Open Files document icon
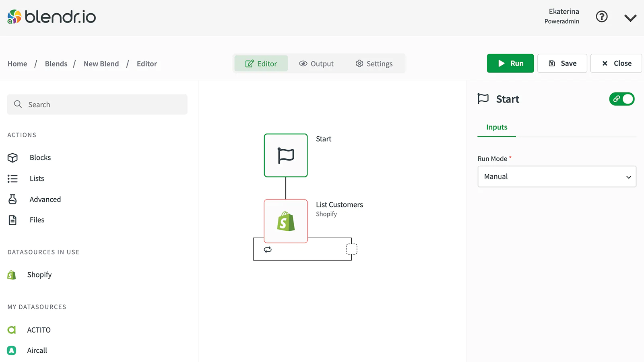This screenshot has height=362, width=644. [x=12, y=220]
